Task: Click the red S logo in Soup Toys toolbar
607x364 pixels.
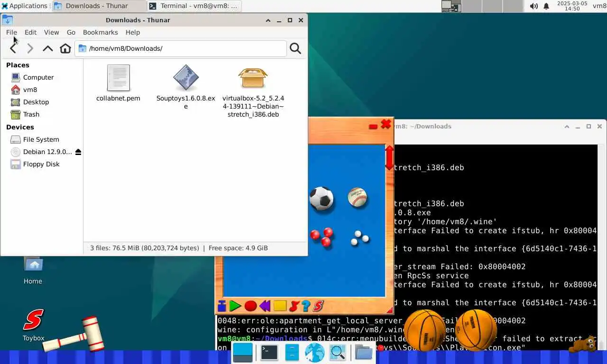Action: tap(318, 306)
